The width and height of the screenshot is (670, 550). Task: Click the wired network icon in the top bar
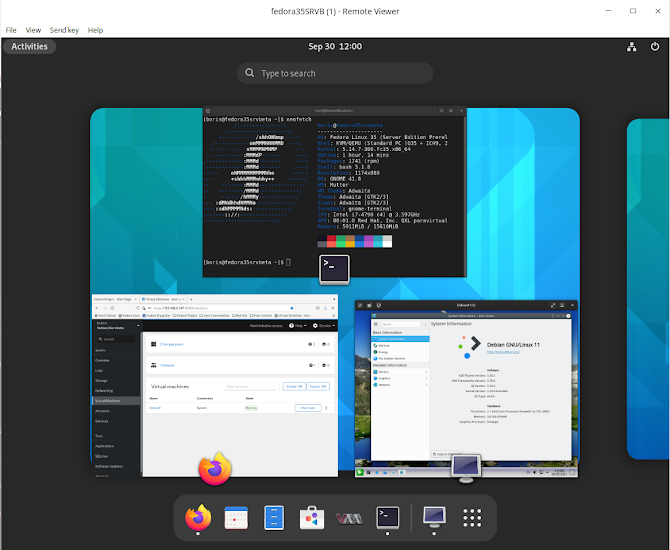point(632,47)
